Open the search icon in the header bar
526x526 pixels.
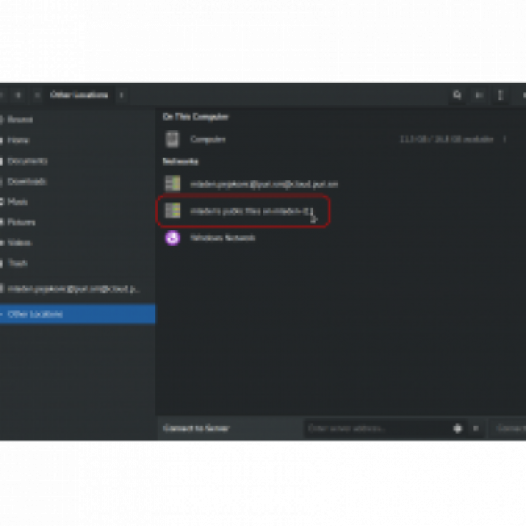pyautogui.click(x=457, y=95)
